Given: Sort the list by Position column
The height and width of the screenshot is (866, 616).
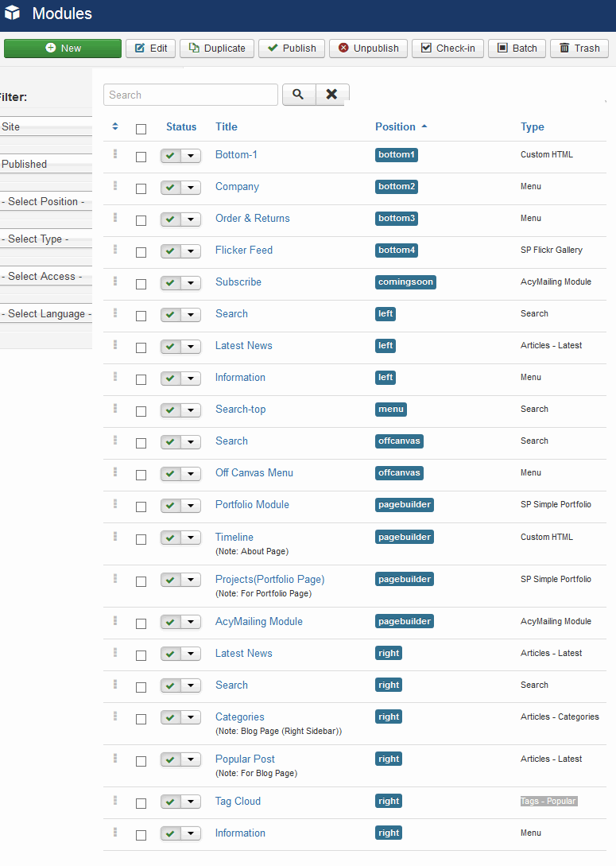Looking at the screenshot, I should (395, 126).
